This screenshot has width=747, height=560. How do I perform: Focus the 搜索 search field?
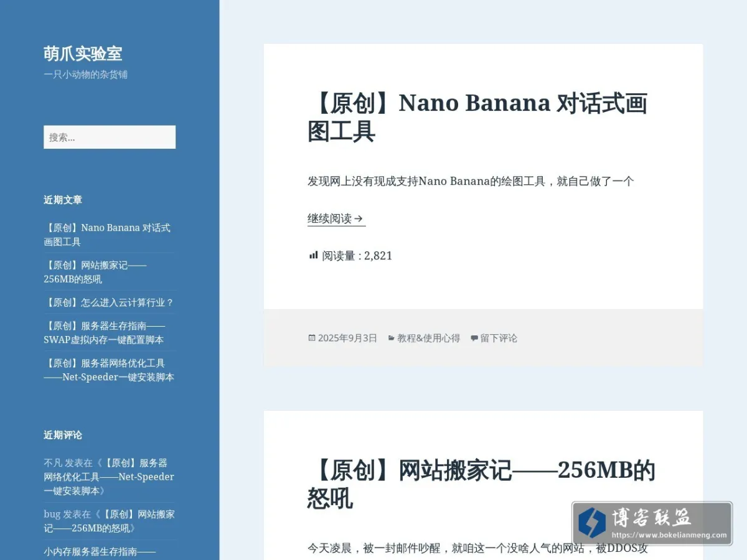coord(110,137)
